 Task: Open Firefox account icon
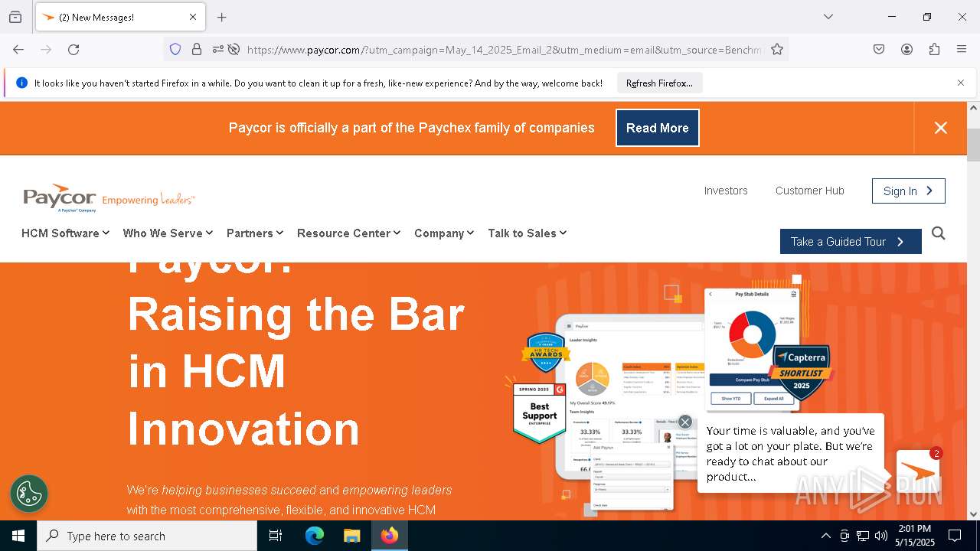[x=906, y=49]
